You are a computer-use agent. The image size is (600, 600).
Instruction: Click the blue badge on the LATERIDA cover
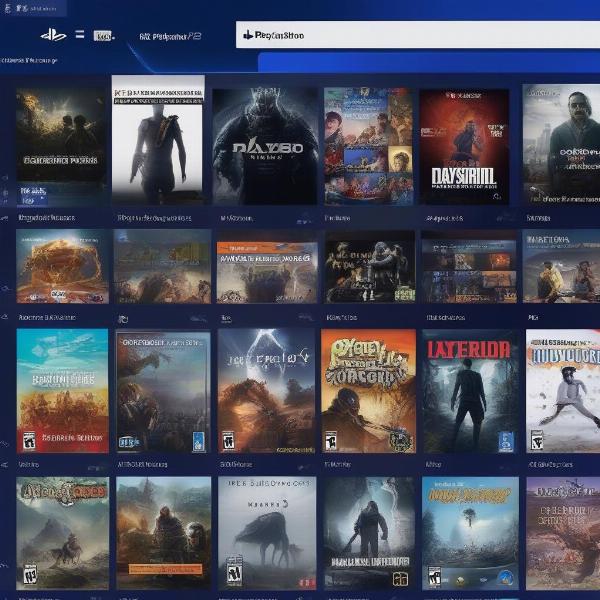pyautogui.click(x=506, y=441)
